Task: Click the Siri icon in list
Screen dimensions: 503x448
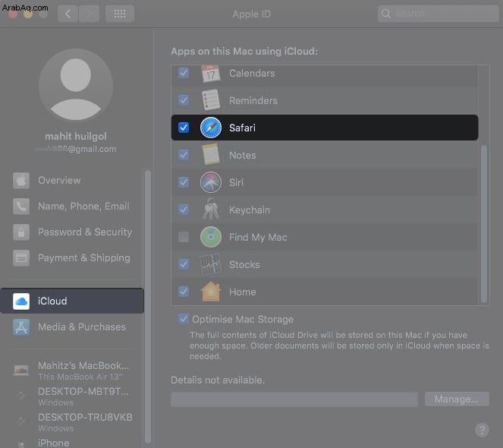Action: click(x=210, y=182)
